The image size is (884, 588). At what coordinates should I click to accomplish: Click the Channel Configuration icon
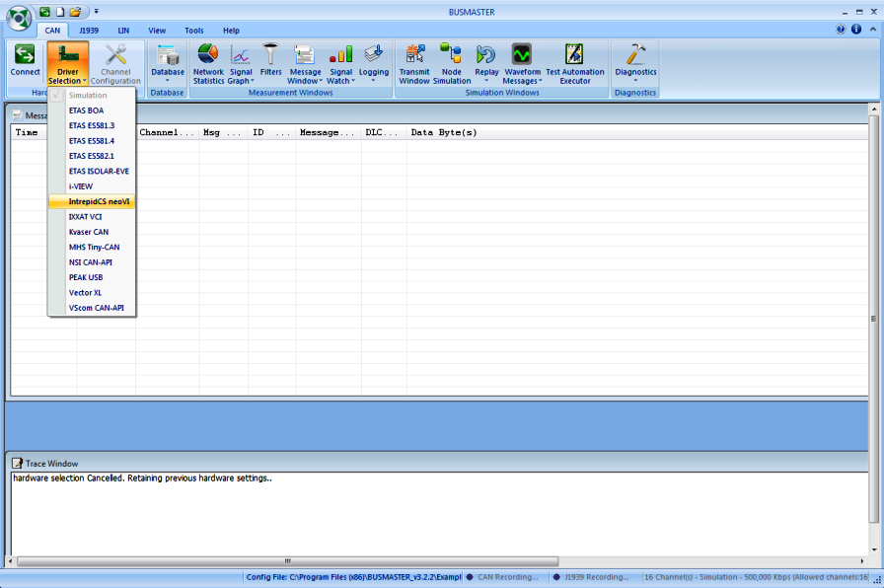coord(115,61)
